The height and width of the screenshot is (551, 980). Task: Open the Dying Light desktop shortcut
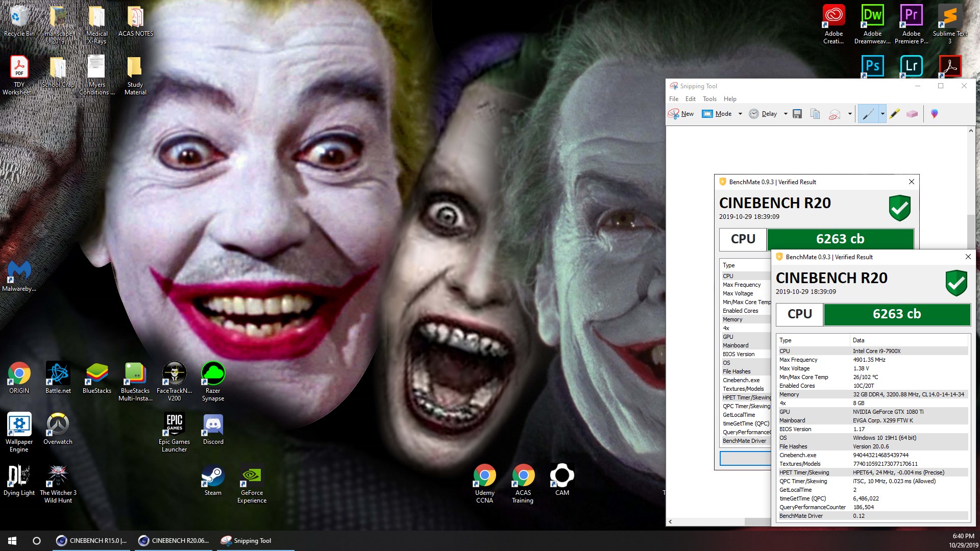click(x=19, y=480)
